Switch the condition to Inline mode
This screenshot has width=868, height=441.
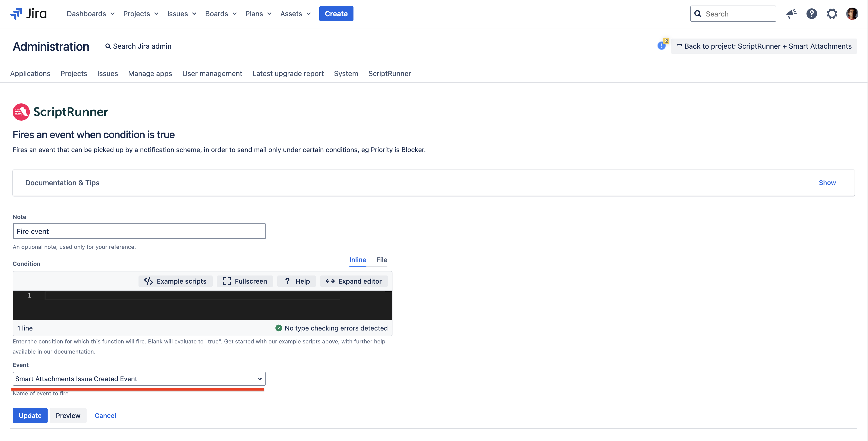point(358,260)
